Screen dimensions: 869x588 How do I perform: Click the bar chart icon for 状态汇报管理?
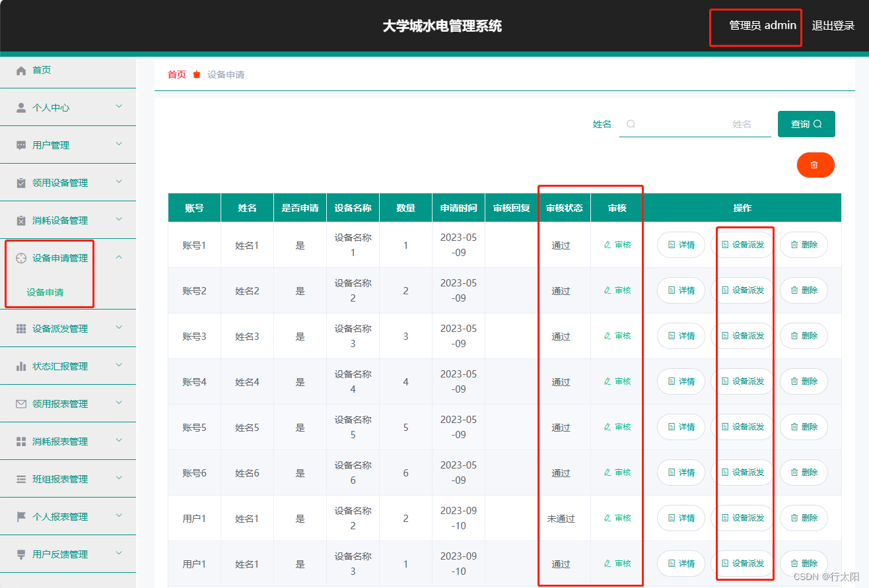coord(21,366)
